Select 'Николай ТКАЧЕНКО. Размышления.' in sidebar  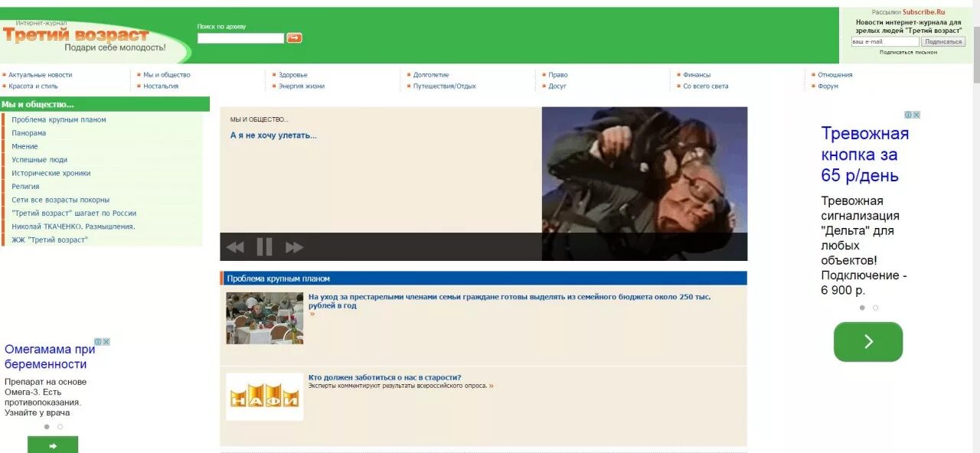[x=73, y=226]
